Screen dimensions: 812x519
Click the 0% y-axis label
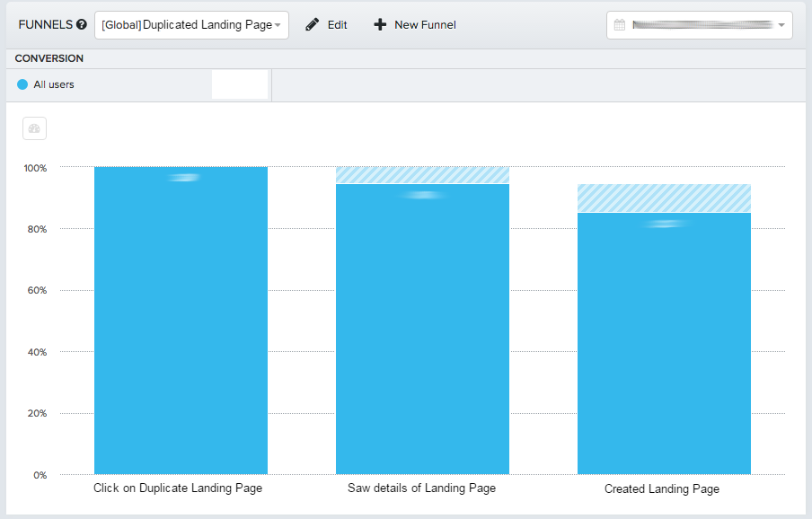40,475
